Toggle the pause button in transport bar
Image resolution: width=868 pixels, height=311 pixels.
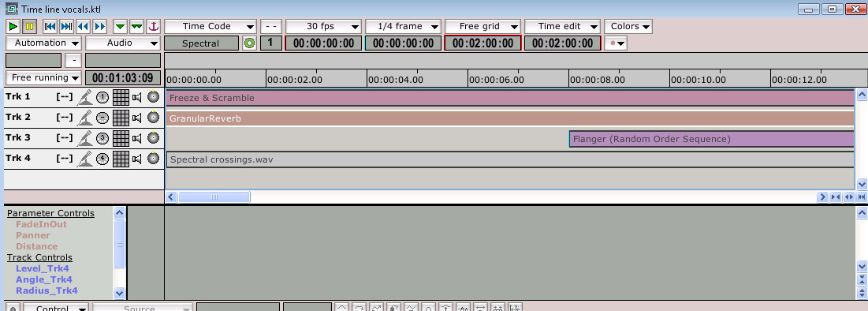30,26
